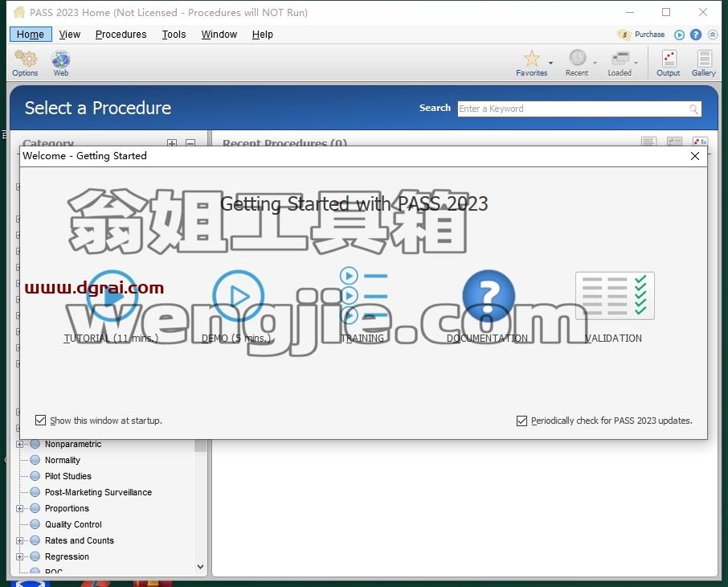Screen dimensions: 728x587
Task: Expand the Proportions category tree node
Action: (x=19, y=508)
